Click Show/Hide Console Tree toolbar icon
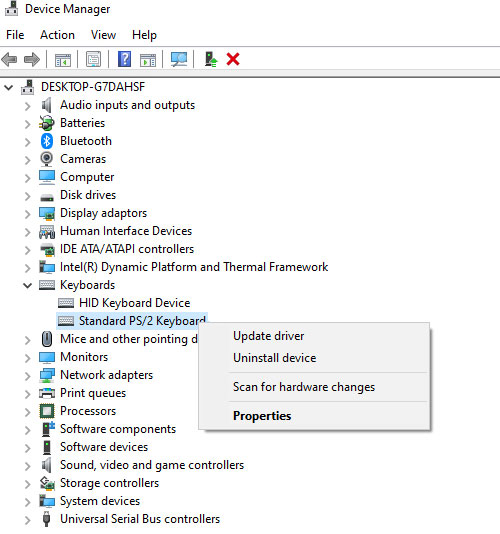Image resolution: width=500 pixels, height=534 pixels. click(x=63, y=60)
